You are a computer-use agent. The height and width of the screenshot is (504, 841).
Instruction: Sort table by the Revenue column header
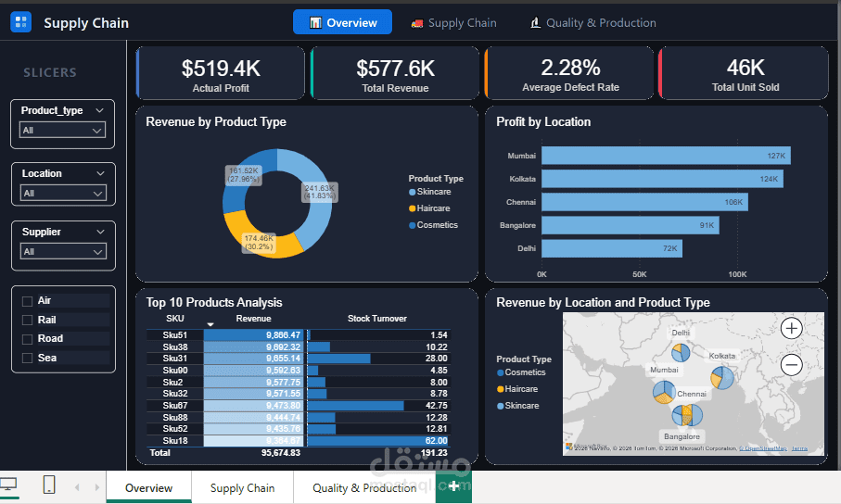pyautogui.click(x=253, y=319)
